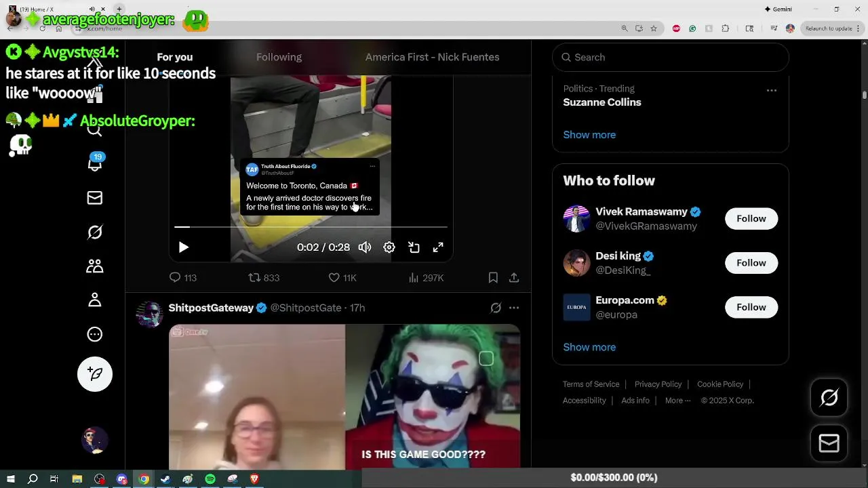Viewport: 868px width, 488px height.
Task: Open Grok explain on ShitpostGateway post
Action: (496, 308)
